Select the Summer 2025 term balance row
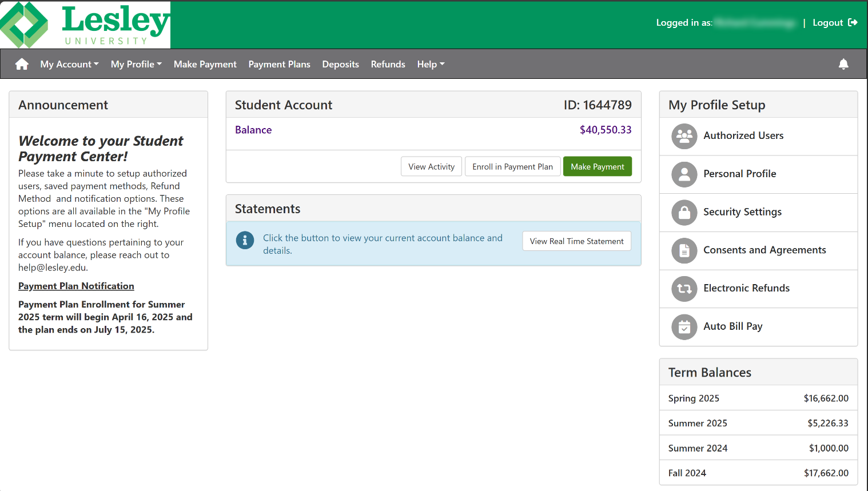 click(758, 423)
